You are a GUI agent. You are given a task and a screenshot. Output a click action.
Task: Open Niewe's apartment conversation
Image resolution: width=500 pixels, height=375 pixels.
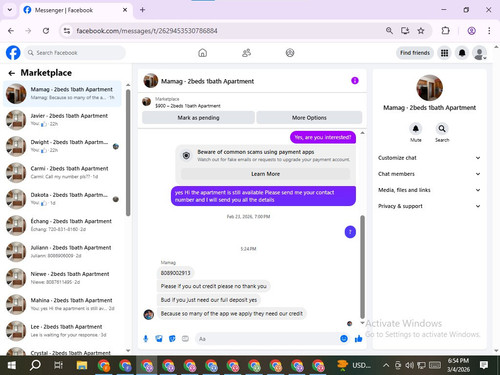(62, 278)
